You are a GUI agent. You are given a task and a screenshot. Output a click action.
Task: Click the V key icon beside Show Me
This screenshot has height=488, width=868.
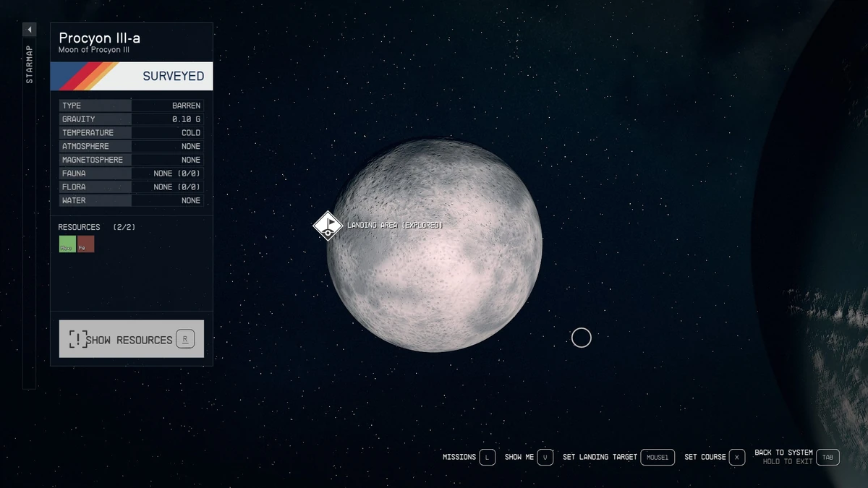tap(545, 457)
